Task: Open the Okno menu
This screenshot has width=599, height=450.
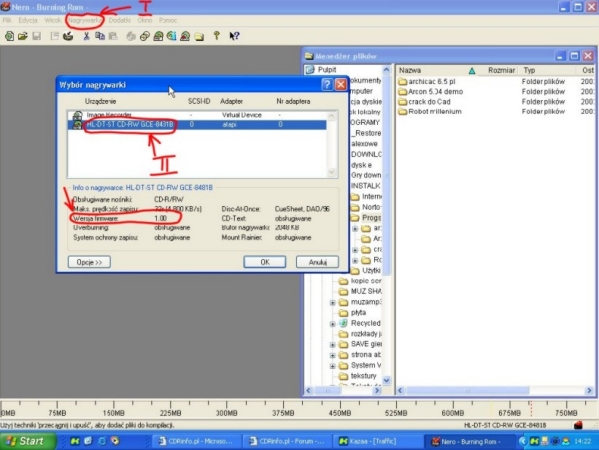Action: click(144, 20)
